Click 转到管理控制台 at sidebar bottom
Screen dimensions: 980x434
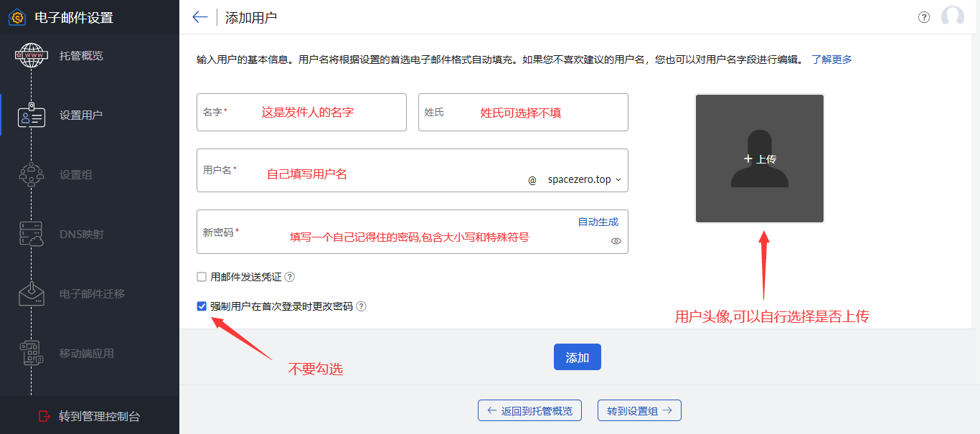[90, 416]
